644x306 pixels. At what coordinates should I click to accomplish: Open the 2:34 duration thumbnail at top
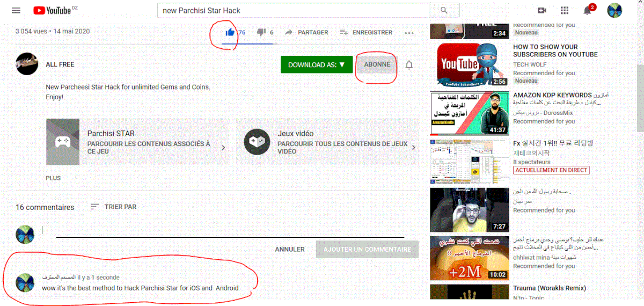470,31
